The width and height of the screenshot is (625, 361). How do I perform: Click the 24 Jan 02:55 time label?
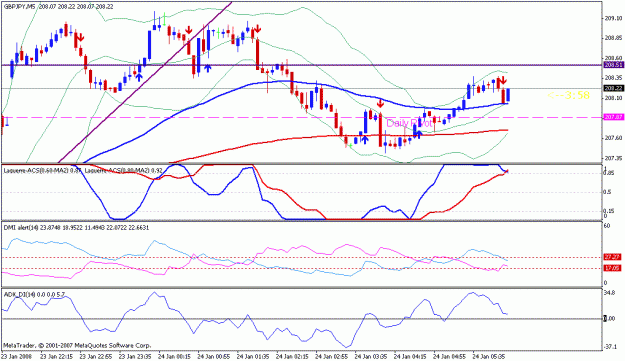(332, 356)
